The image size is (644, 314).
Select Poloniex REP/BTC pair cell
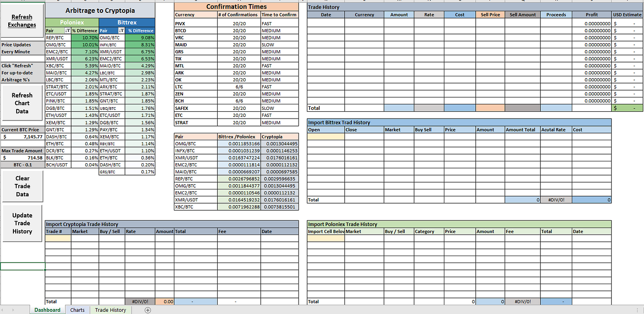pyautogui.click(x=58, y=38)
